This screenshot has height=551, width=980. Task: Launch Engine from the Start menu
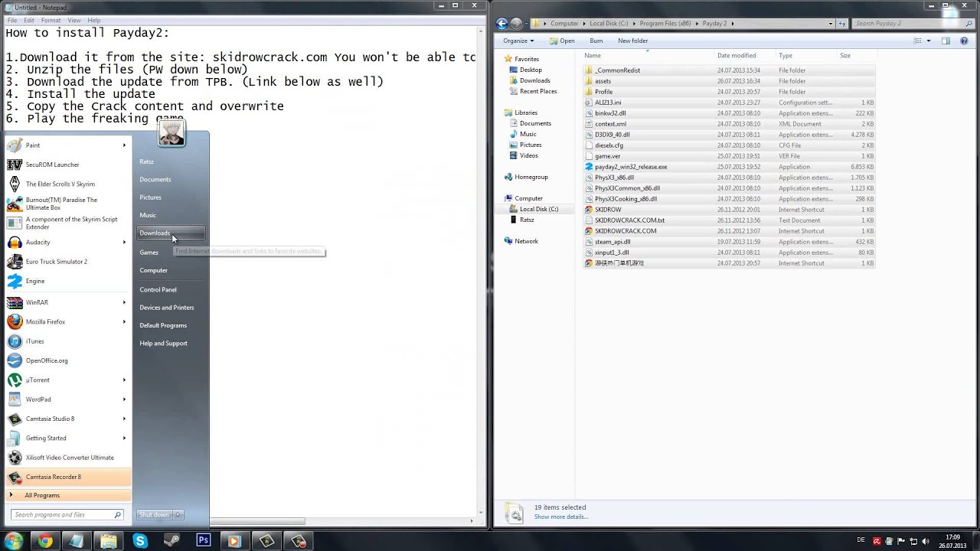[66, 281]
